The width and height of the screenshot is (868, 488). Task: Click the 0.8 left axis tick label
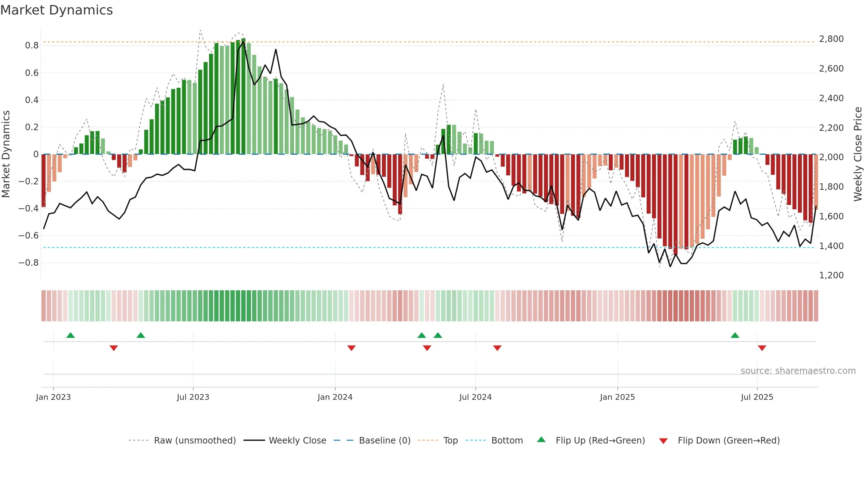[32, 46]
